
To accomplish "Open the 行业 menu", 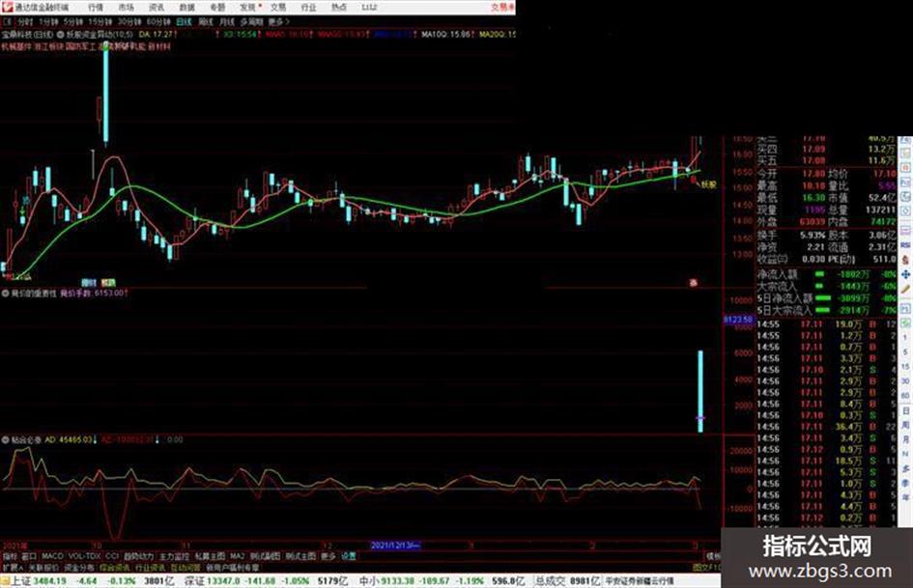I will tap(308, 7).
